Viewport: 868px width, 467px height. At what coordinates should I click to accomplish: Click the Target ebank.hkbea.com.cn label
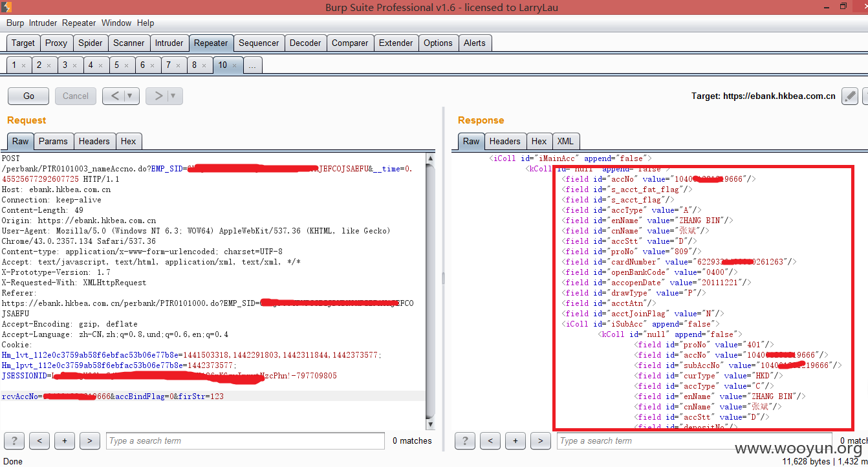(763, 96)
